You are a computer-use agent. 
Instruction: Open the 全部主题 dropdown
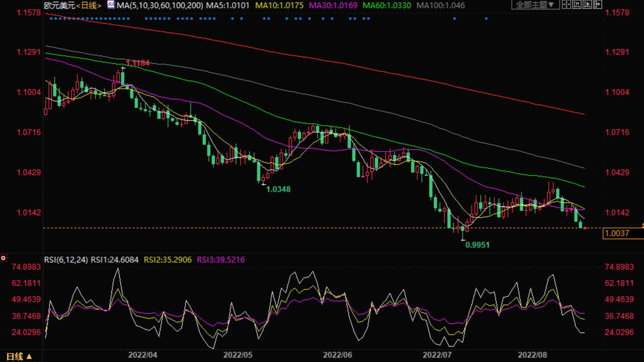pyautogui.click(x=535, y=5)
